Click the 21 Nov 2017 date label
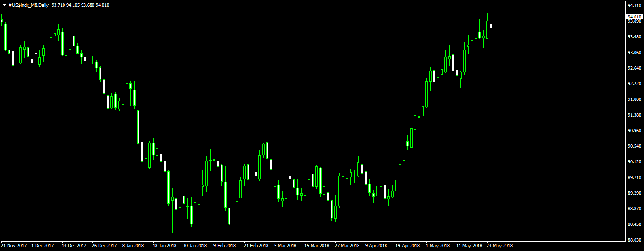Screen dimensions: 644x251 point(13,246)
